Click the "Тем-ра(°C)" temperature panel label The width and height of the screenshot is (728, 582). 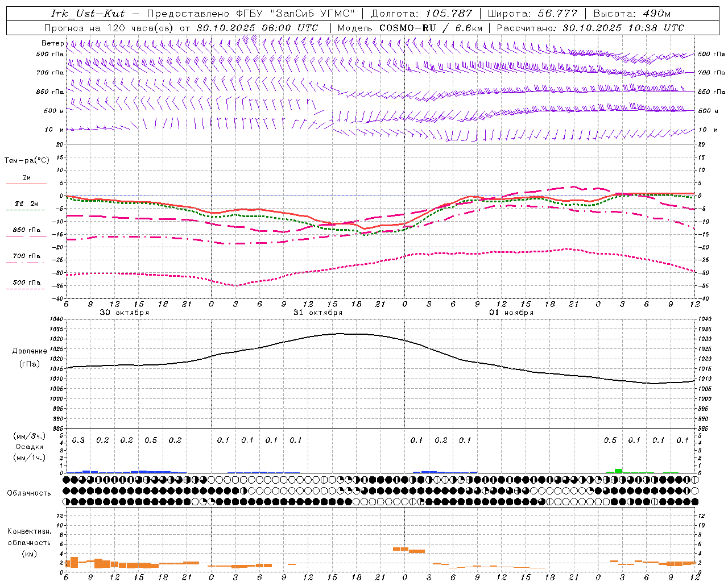coord(27,161)
